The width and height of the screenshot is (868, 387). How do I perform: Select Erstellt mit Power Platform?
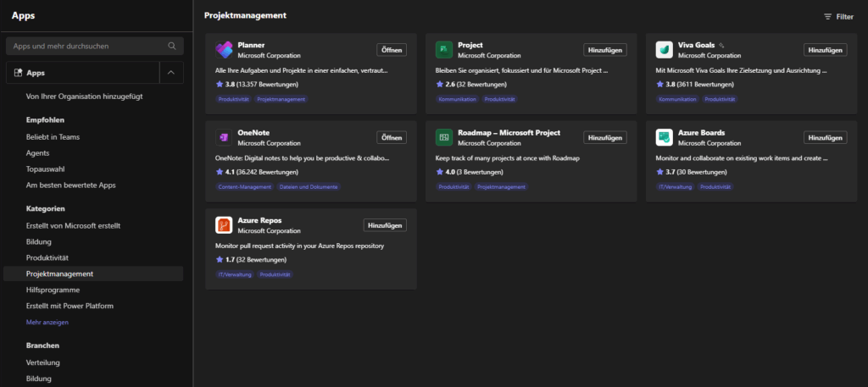pyautogui.click(x=70, y=306)
